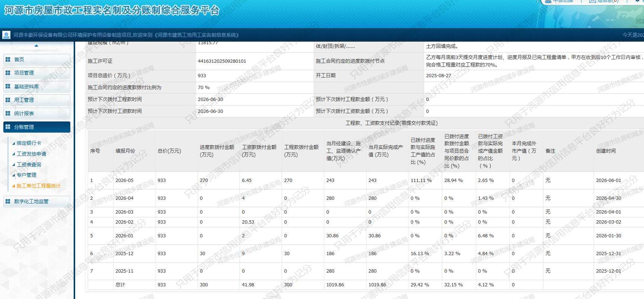Click the 用工管理 grid icon
This screenshot has width=644, height=299.
[x=8, y=100]
